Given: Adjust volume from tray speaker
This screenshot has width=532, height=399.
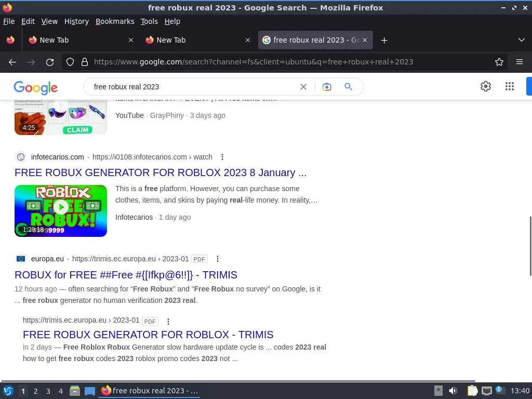Looking at the screenshot, I should [453, 391].
